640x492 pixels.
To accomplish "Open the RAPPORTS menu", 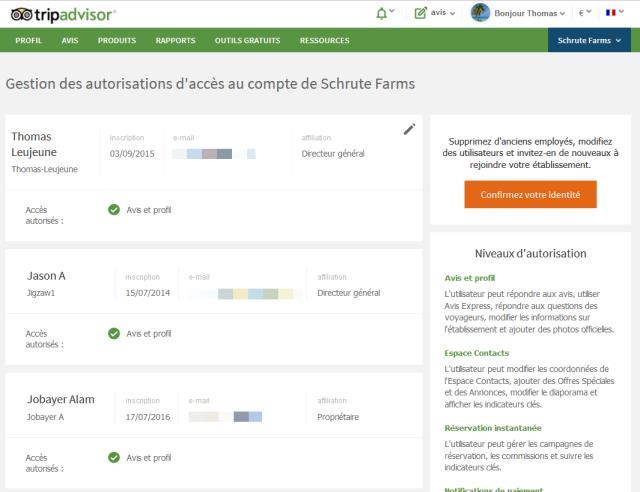I will [176, 40].
